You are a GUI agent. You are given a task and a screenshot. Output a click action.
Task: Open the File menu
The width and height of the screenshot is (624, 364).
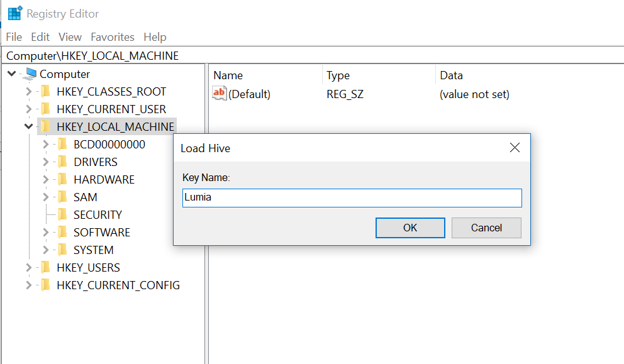point(14,37)
